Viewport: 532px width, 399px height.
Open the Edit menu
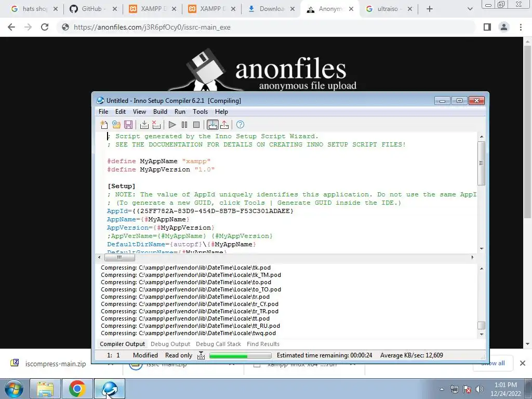121,112
